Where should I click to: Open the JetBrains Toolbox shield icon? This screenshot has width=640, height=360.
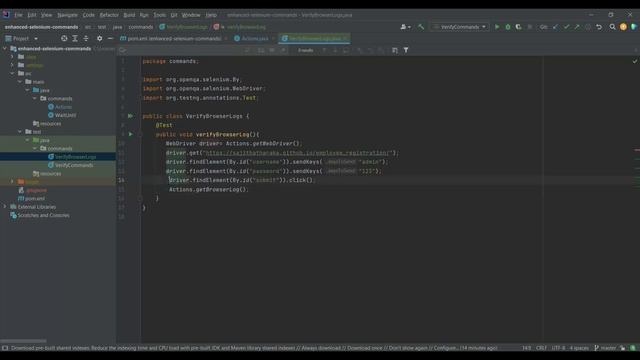click(633, 27)
